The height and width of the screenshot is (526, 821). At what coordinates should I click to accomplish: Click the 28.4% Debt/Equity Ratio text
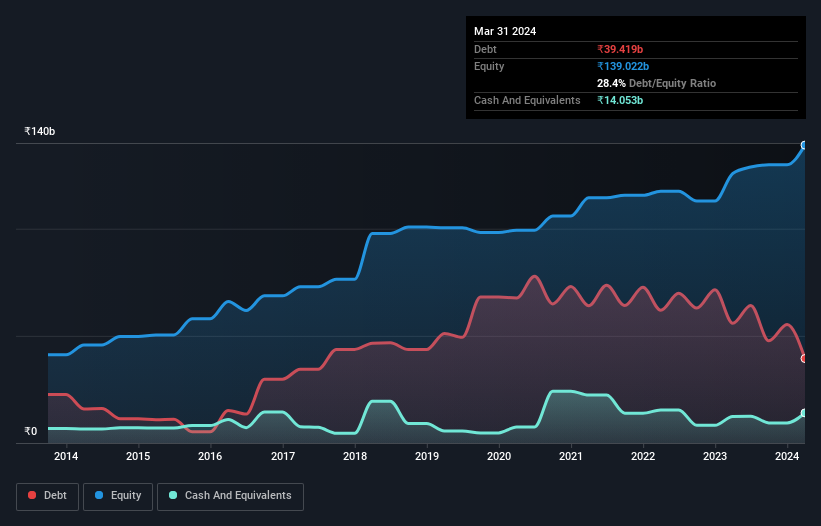click(x=657, y=83)
